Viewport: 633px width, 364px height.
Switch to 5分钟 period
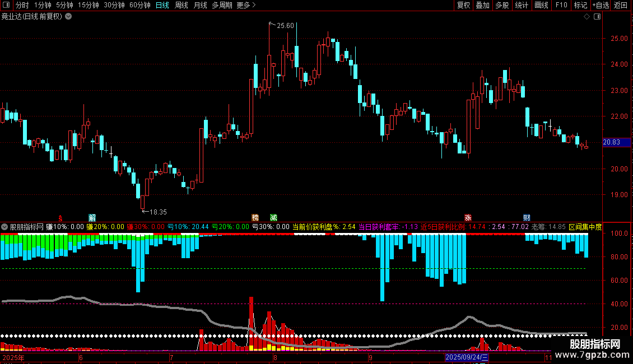pos(64,5)
